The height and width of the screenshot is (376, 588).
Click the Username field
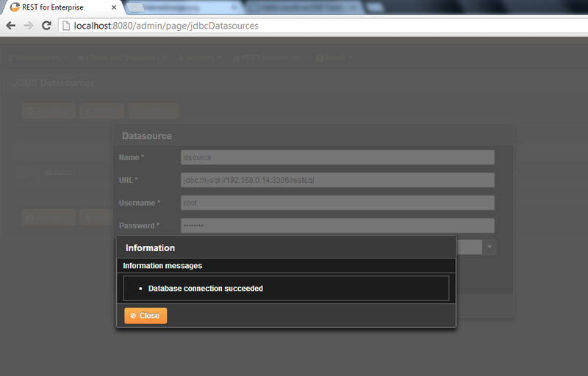click(x=337, y=203)
